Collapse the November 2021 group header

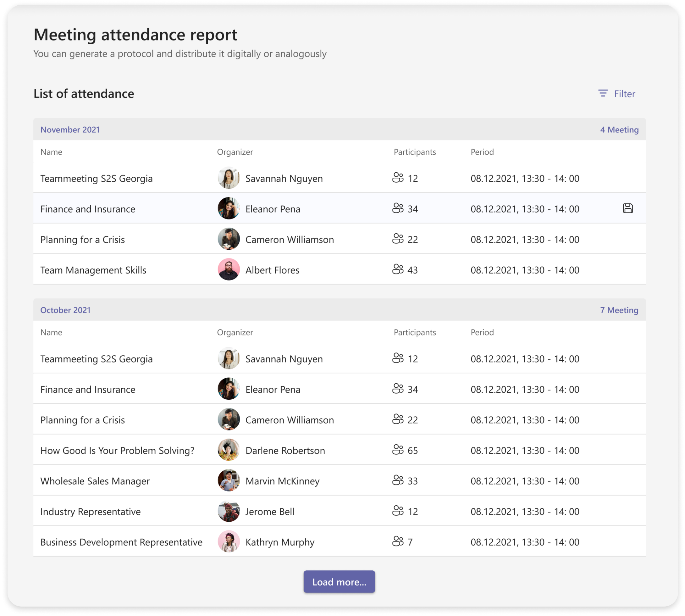pos(70,130)
